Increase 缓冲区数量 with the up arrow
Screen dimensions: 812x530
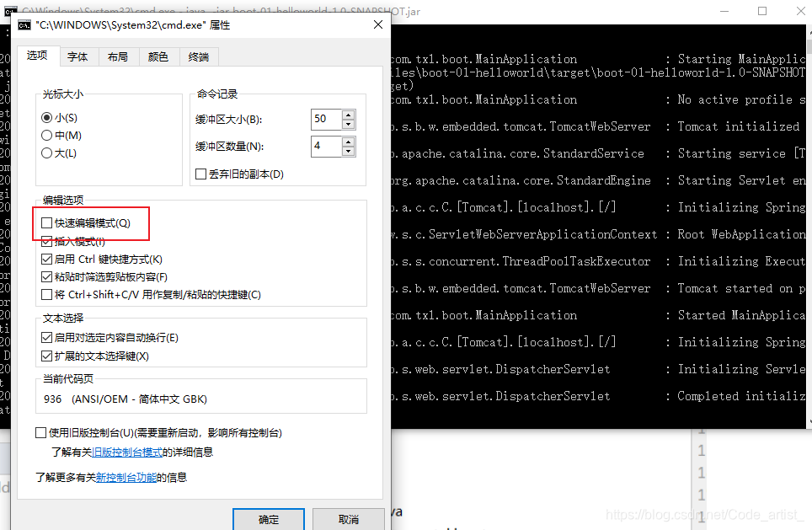coord(349,142)
